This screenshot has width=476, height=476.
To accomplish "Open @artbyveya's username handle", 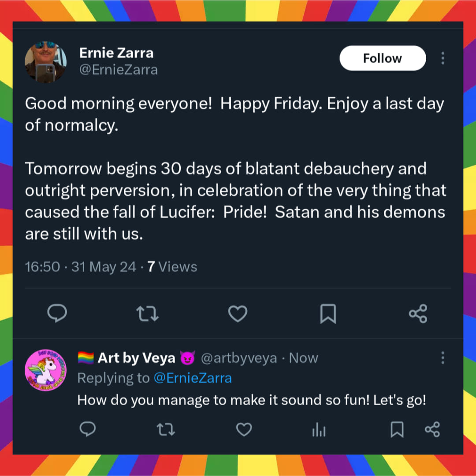I will 239,358.
